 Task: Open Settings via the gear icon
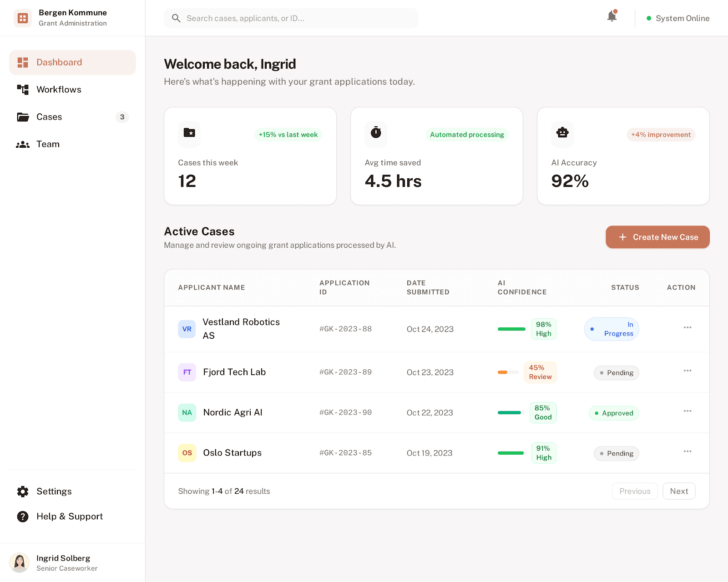point(23,491)
